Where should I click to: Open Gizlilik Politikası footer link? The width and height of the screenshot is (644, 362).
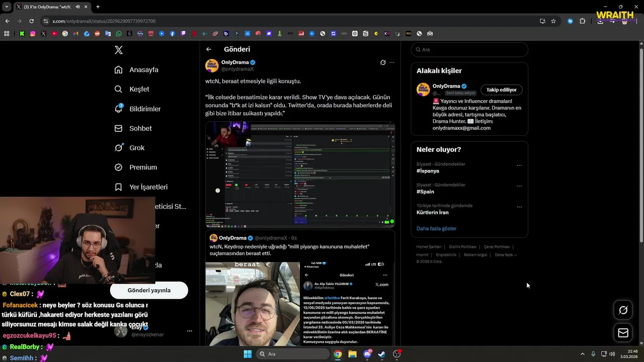pos(462,247)
